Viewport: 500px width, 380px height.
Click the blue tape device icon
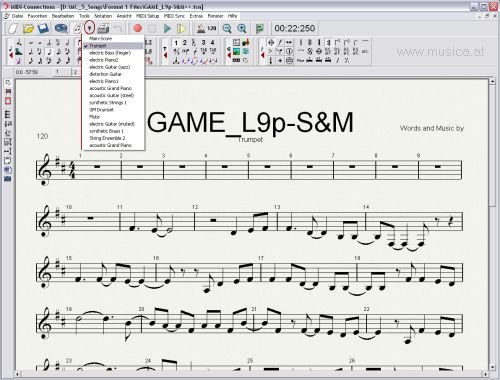pyautogui.click(x=61, y=29)
